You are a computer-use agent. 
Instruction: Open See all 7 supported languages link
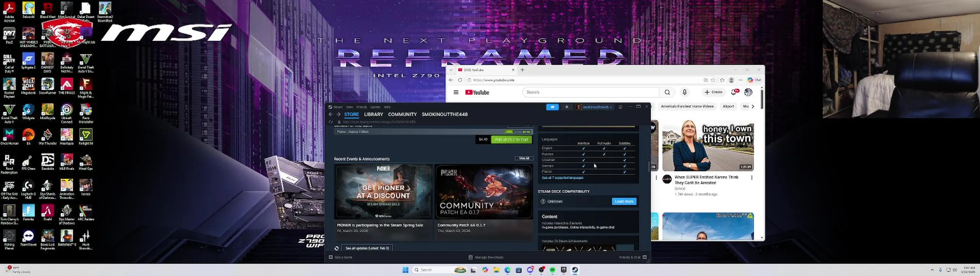tap(562, 178)
